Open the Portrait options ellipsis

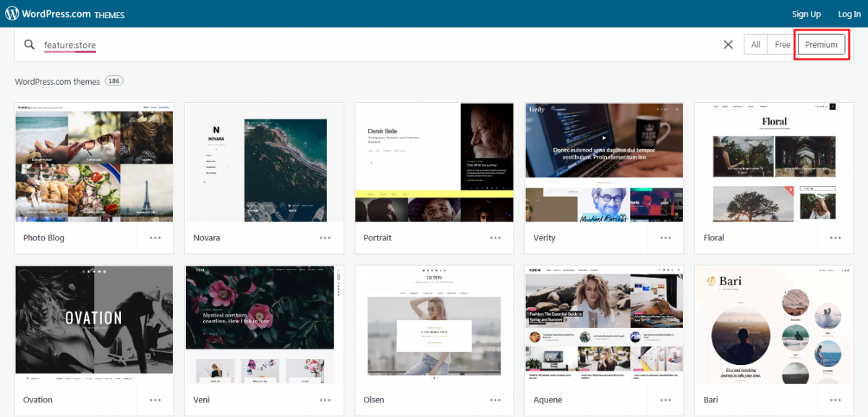[x=495, y=237]
